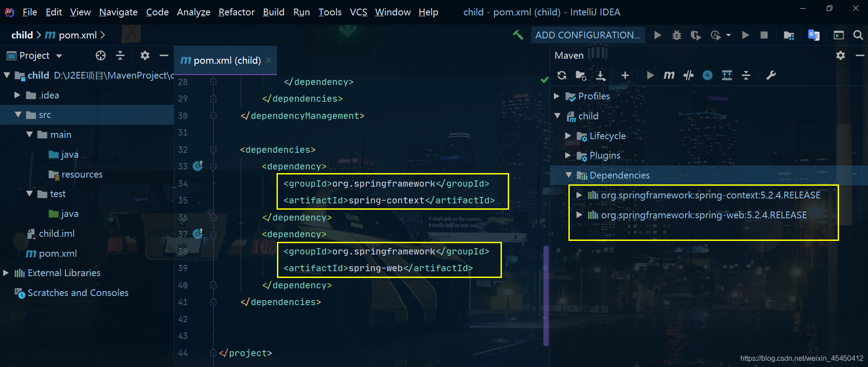Click child breadcrumb in navigation bar

pyautogui.click(x=22, y=35)
